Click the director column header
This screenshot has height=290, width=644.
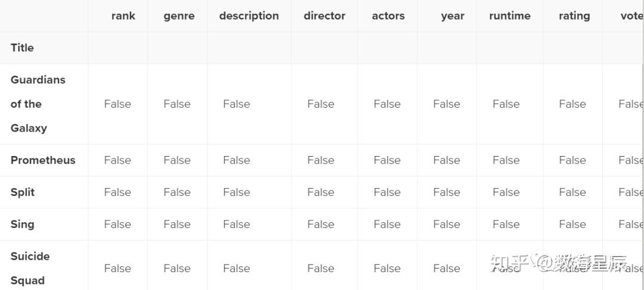[x=324, y=16]
